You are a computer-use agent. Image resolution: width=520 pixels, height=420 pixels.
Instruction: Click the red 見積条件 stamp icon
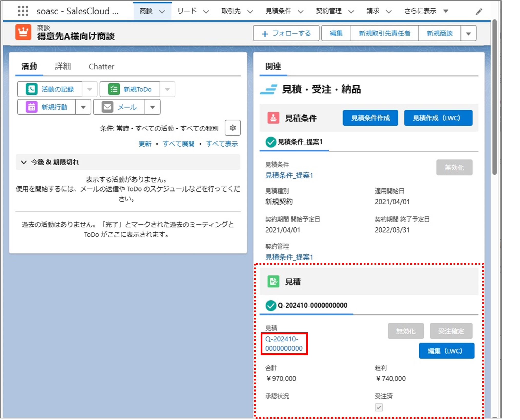[273, 118]
